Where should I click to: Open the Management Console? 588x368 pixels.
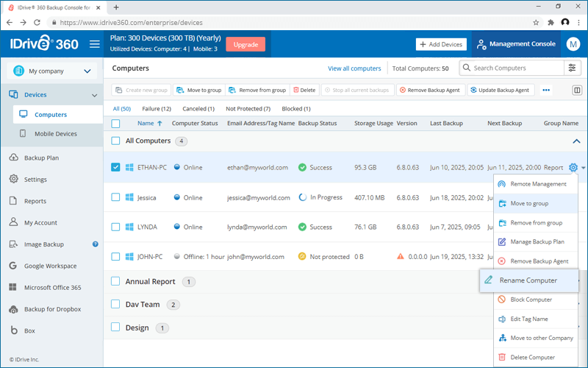point(516,44)
